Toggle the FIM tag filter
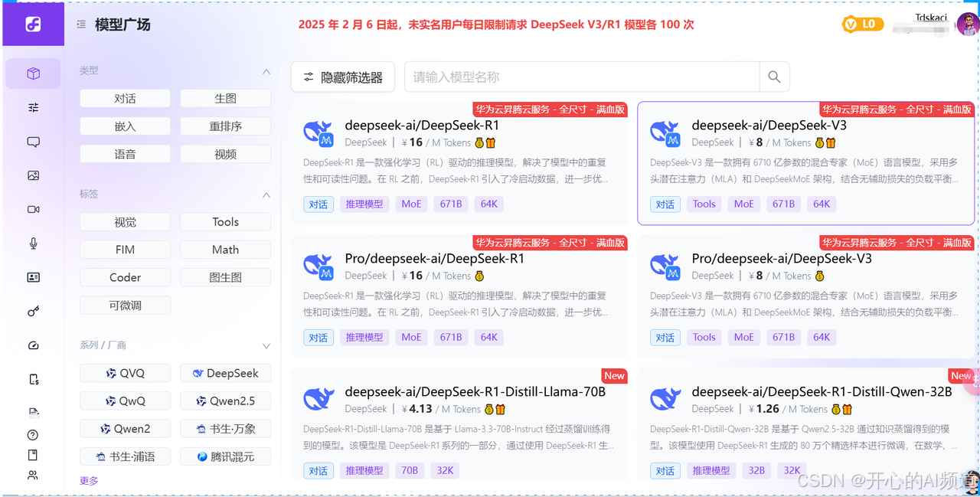This screenshot has width=980, height=497. pos(125,250)
